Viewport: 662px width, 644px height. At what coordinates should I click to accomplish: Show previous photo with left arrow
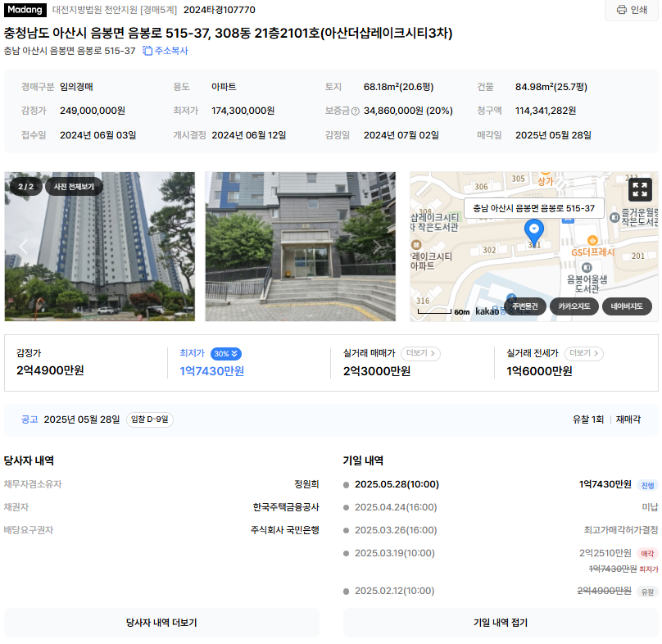pos(24,247)
